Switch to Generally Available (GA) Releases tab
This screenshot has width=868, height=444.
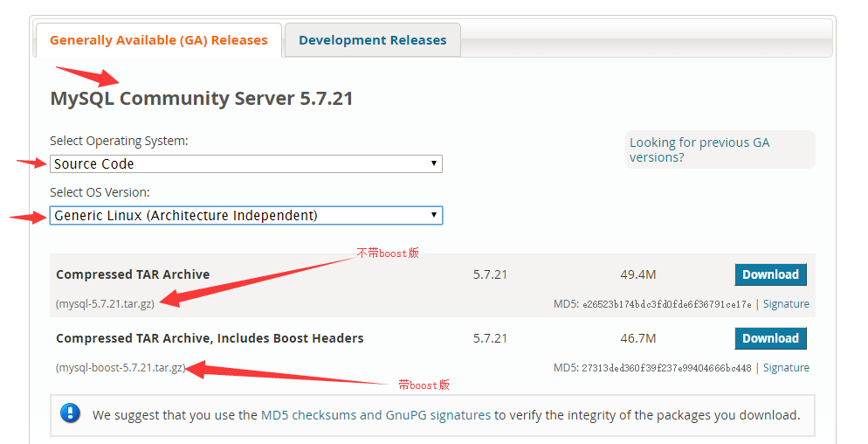pos(159,40)
